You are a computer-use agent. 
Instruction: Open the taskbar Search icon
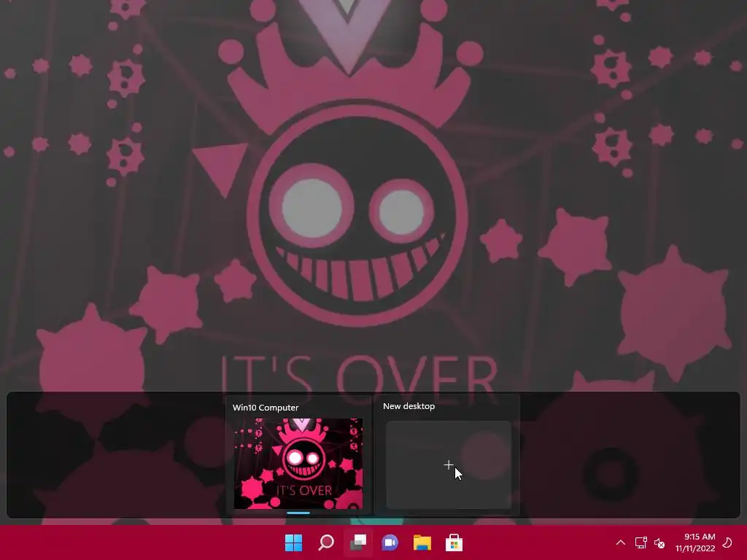tap(326, 542)
